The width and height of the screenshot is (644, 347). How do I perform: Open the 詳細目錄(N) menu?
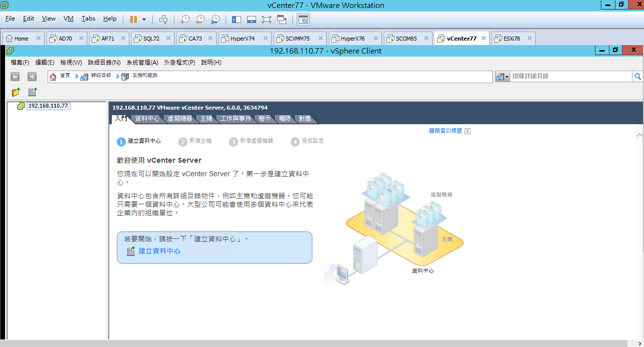click(104, 63)
